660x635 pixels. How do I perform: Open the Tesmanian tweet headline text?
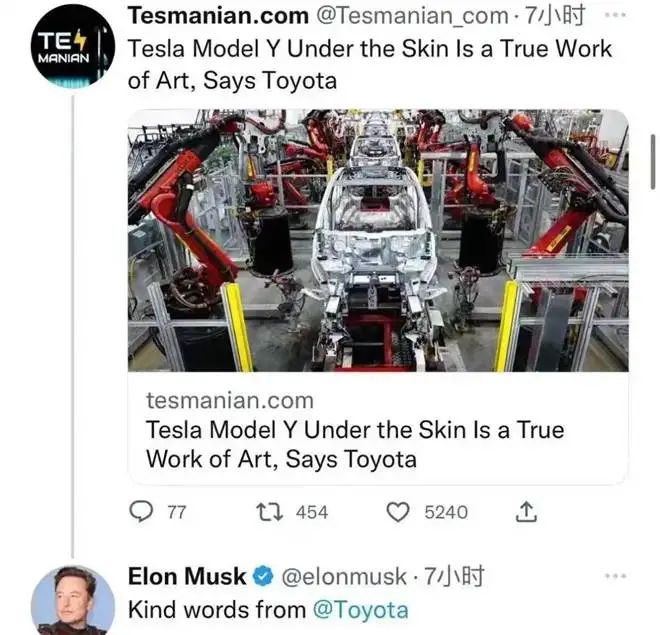tap(370, 64)
